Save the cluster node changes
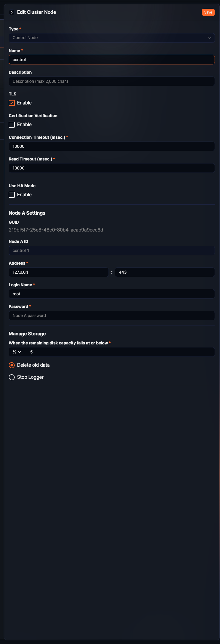 click(208, 12)
